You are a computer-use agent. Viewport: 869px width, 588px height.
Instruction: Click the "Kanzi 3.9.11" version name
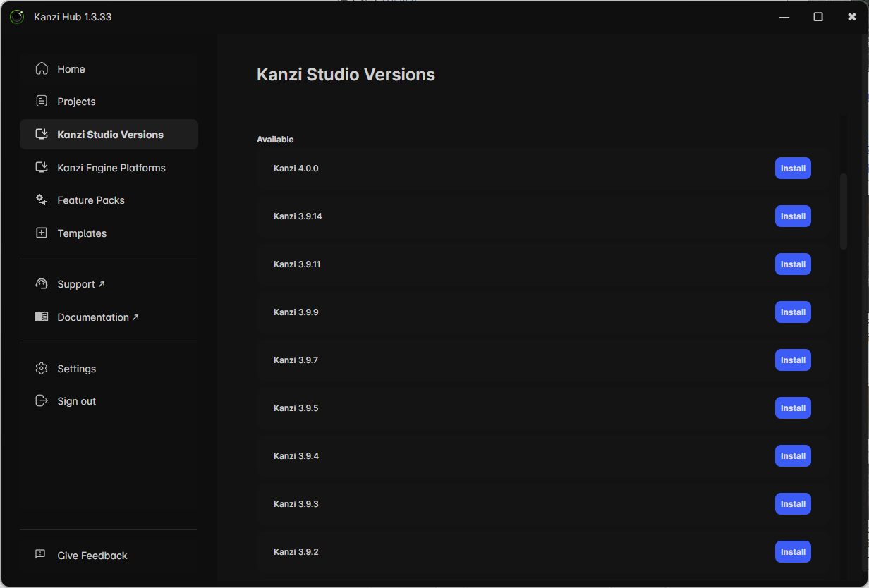pyautogui.click(x=297, y=264)
